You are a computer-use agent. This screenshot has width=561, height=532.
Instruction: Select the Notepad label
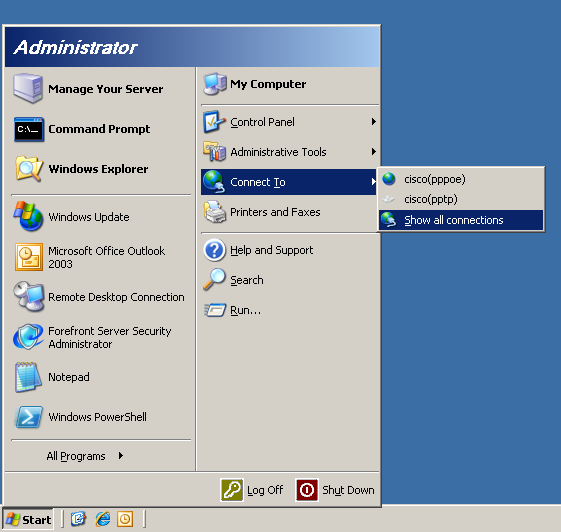click(x=69, y=377)
